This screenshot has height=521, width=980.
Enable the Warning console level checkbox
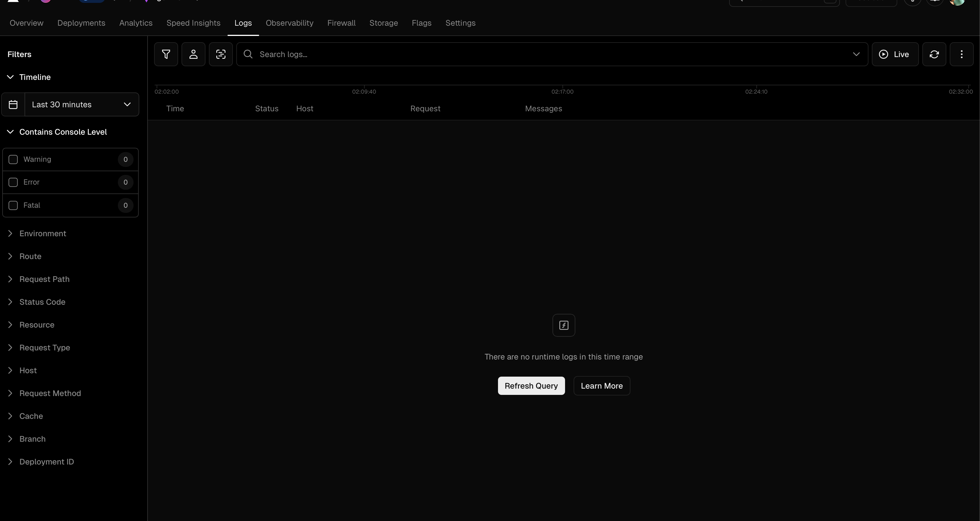click(x=13, y=159)
